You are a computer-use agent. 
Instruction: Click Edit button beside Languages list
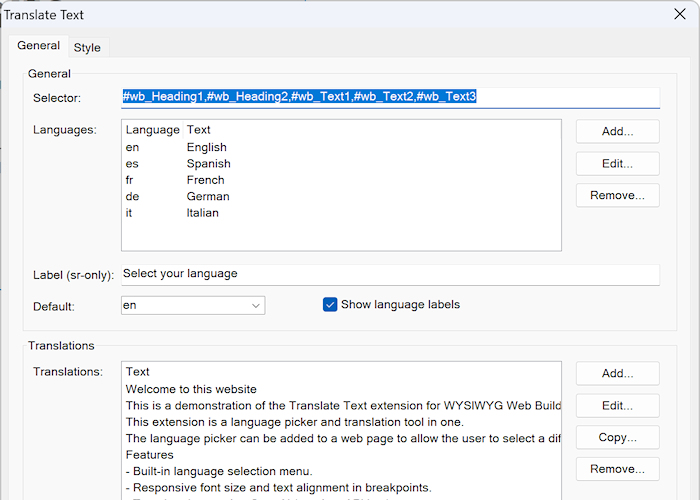coord(617,163)
